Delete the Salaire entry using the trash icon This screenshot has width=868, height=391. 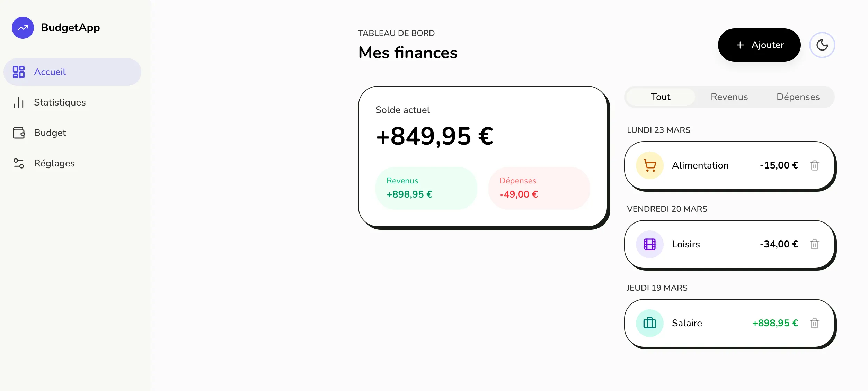814,323
